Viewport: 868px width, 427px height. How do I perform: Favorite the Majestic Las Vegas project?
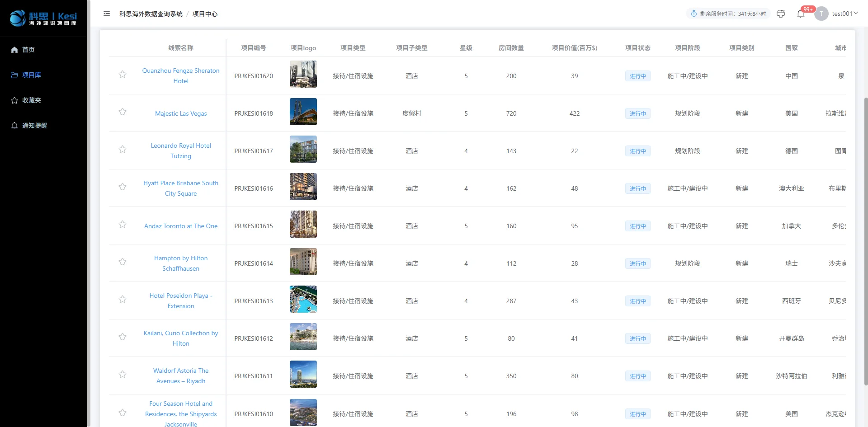(x=123, y=112)
